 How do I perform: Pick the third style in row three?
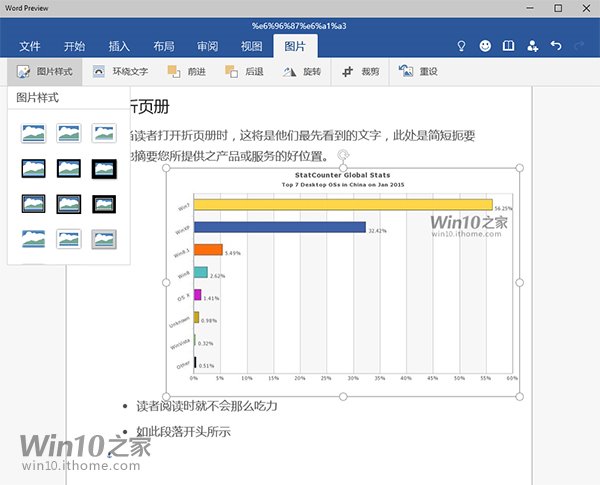coord(104,204)
